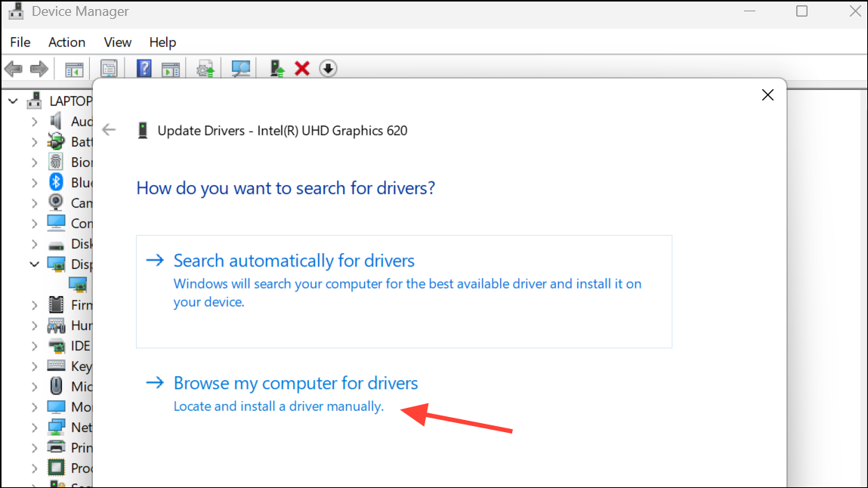Select the Disk drives icon
Screen dimensions: 868x488
click(56, 245)
